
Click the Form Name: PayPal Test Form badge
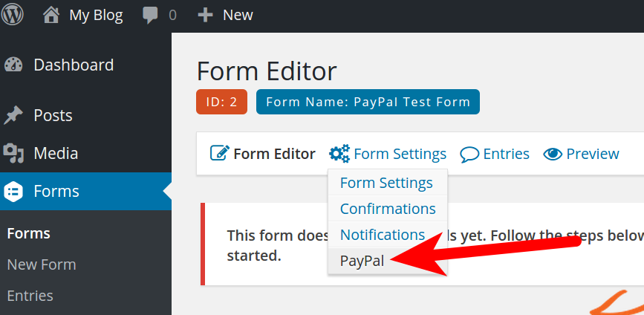coord(368,102)
